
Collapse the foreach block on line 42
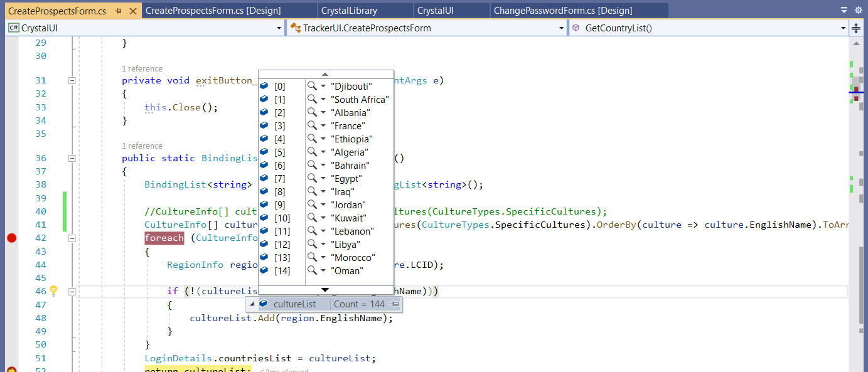click(x=72, y=238)
